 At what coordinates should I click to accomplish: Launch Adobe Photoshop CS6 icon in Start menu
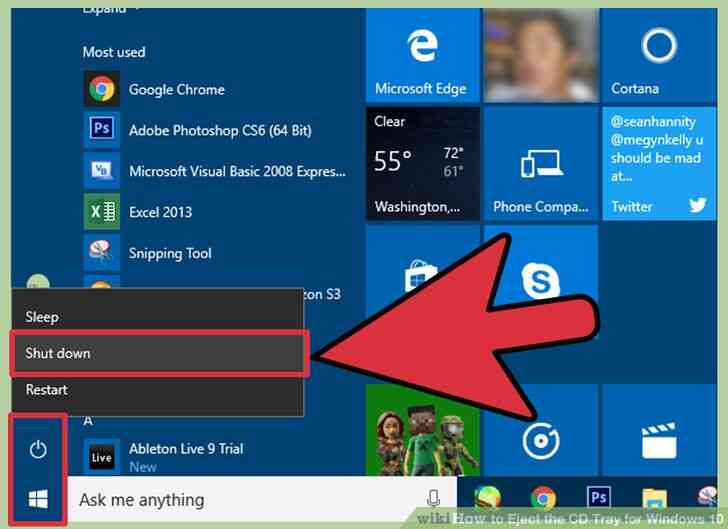[x=102, y=128]
